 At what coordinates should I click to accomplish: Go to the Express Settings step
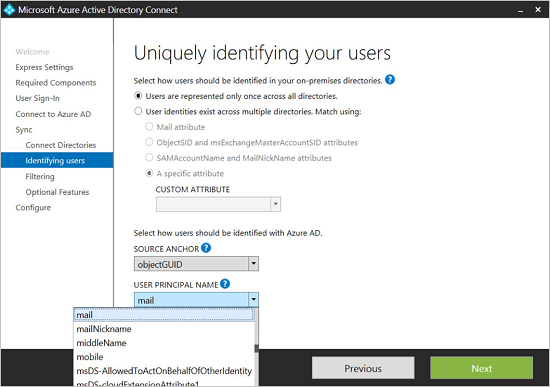coord(44,67)
